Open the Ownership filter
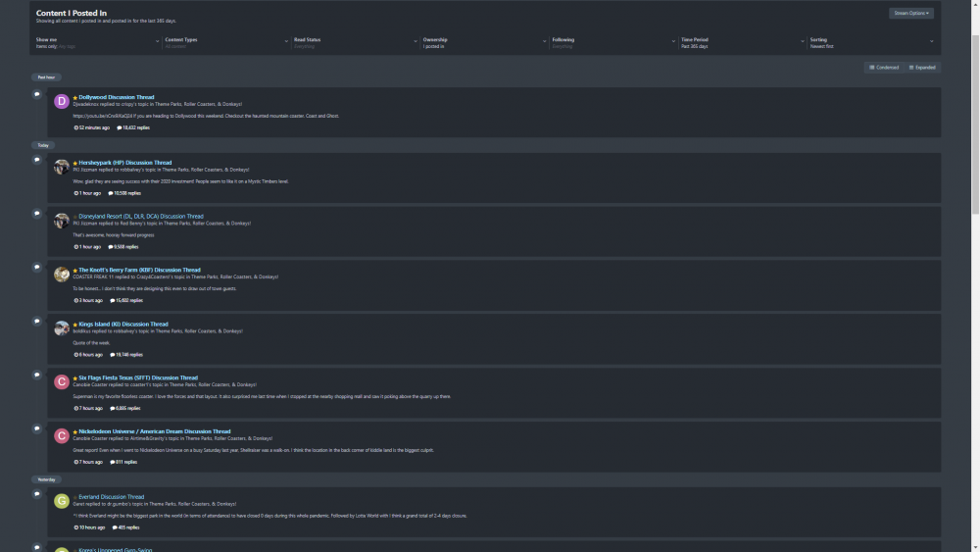This screenshot has width=980, height=552. [x=483, y=43]
